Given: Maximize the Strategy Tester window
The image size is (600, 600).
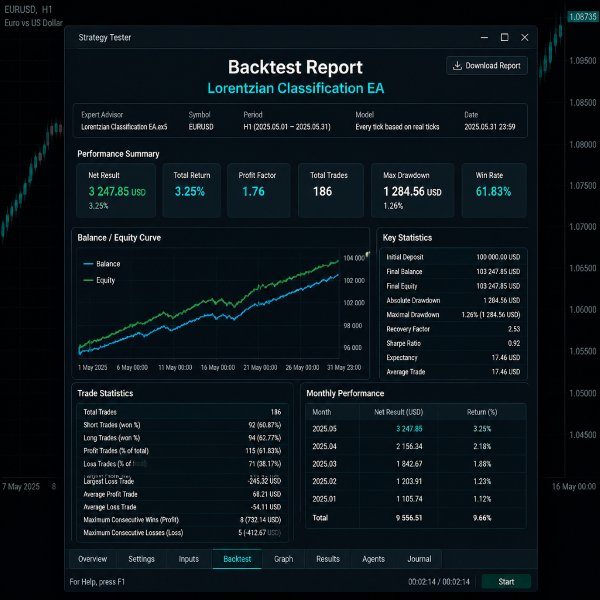Looking at the screenshot, I should click(504, 38).
